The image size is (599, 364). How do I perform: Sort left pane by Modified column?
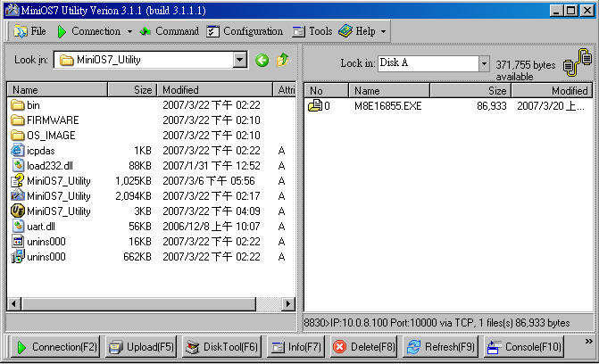point(215,90)
